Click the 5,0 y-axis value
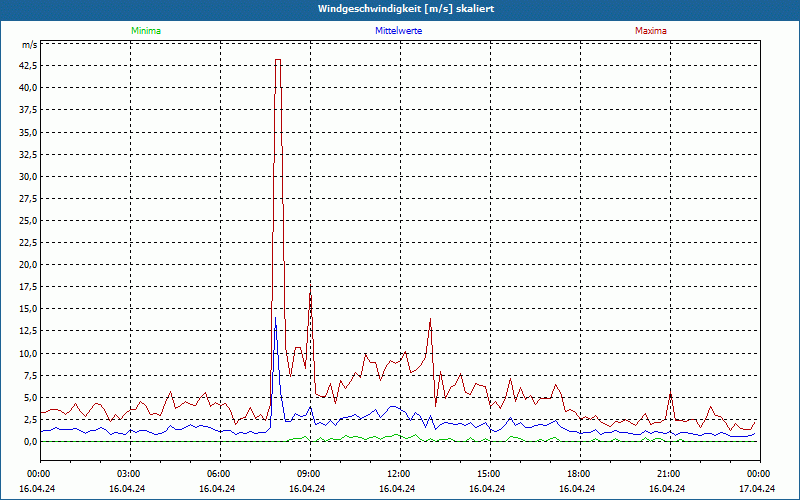The width and height of the screenshot is (800, 500). (29, 398)
